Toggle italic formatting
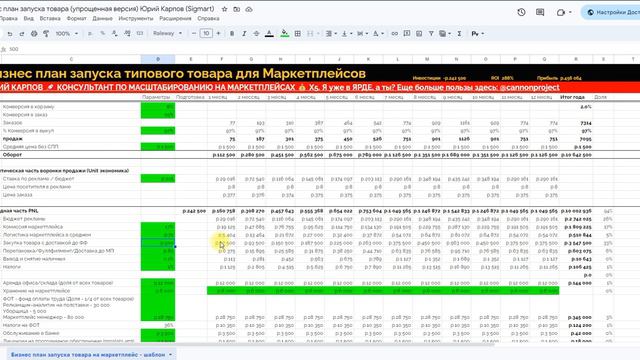The height and width of the screenshot is (360, 640). 244,33
